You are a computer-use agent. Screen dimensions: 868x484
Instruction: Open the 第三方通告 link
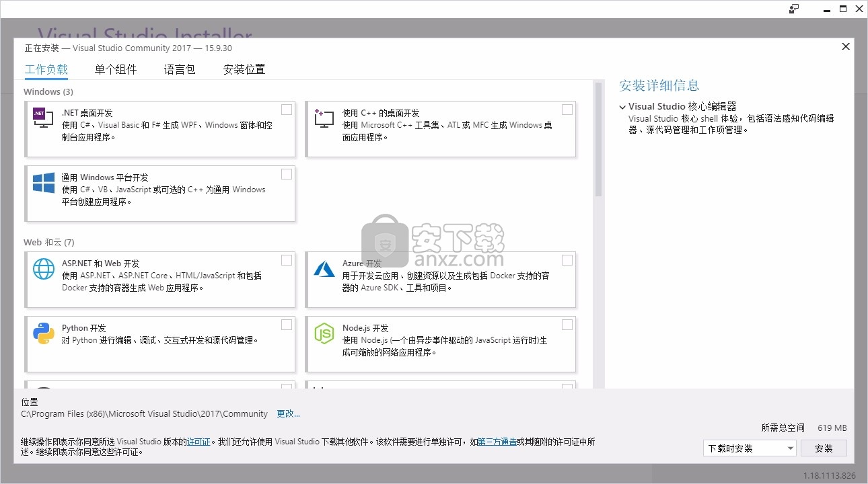tap(497, 442)
